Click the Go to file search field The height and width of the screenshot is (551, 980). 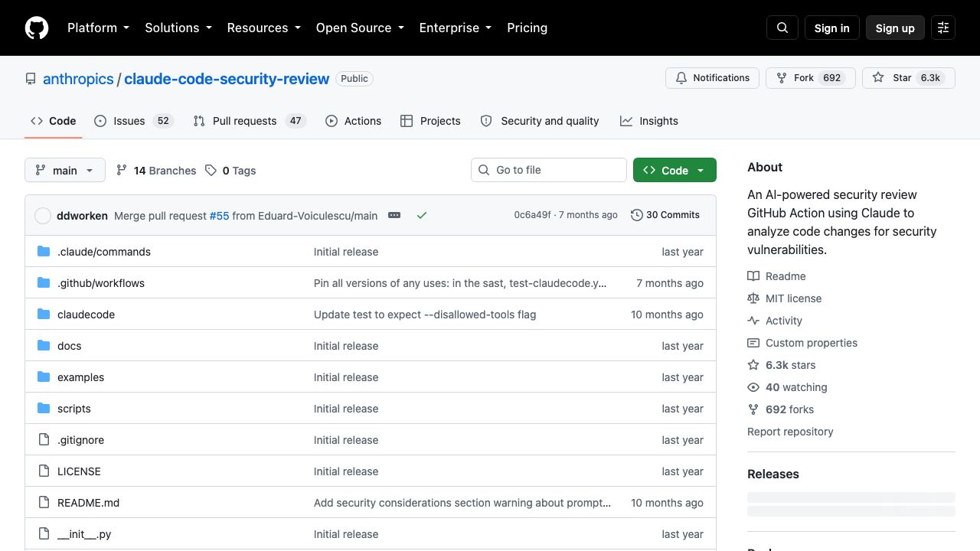pos(549,170)
